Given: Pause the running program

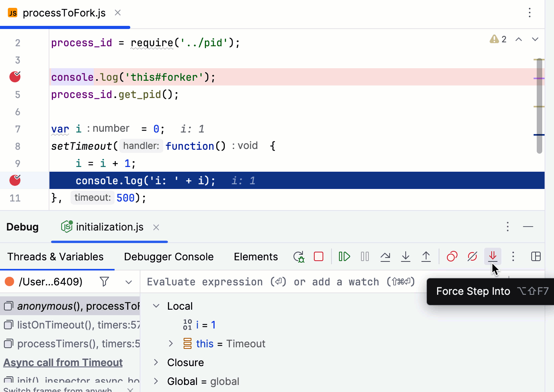Looking at the screenshot, I should pyautogui.click(x=364, y=256).
